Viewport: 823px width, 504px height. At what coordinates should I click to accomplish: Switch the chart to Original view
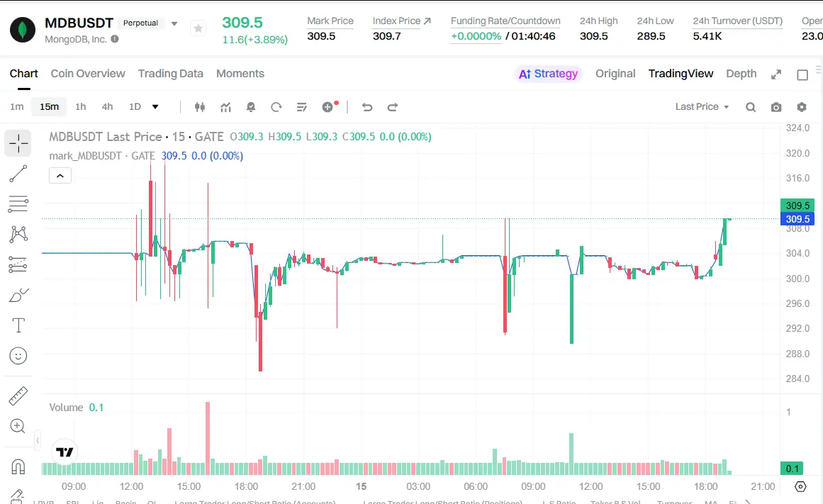615,74
